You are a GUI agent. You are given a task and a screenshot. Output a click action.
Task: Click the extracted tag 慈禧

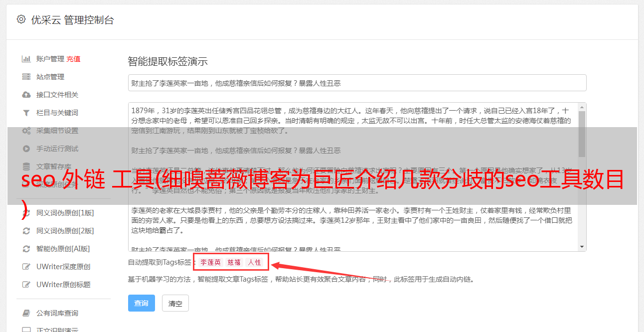tap(234, 262)
